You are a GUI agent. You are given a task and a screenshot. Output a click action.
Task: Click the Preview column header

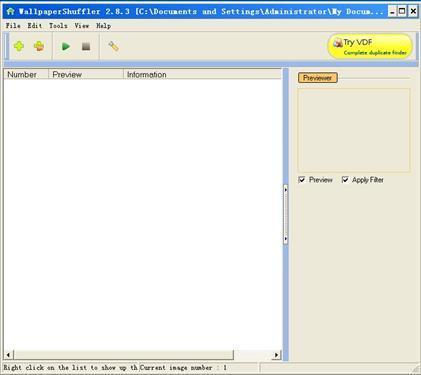click(86, 74)
